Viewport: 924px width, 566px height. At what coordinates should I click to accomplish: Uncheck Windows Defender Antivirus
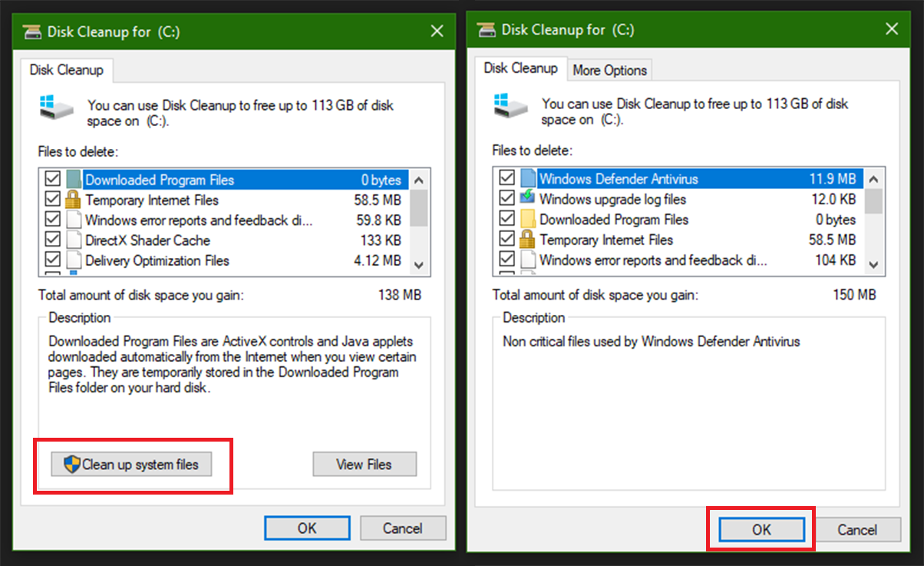click(x=507, y=178)
